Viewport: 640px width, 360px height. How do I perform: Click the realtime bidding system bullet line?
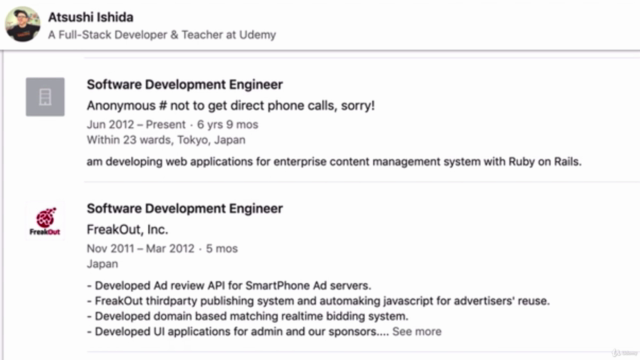coord(247,316)
